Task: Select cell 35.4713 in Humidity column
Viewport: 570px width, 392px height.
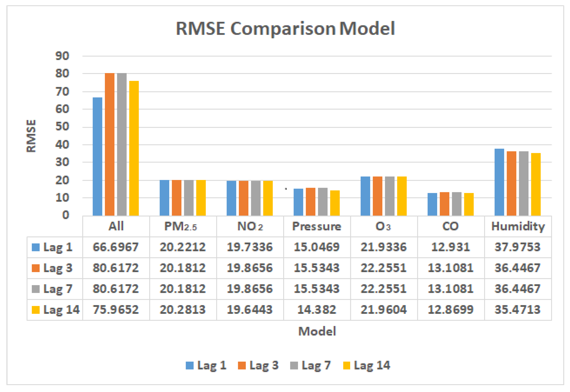Action: 517,310
